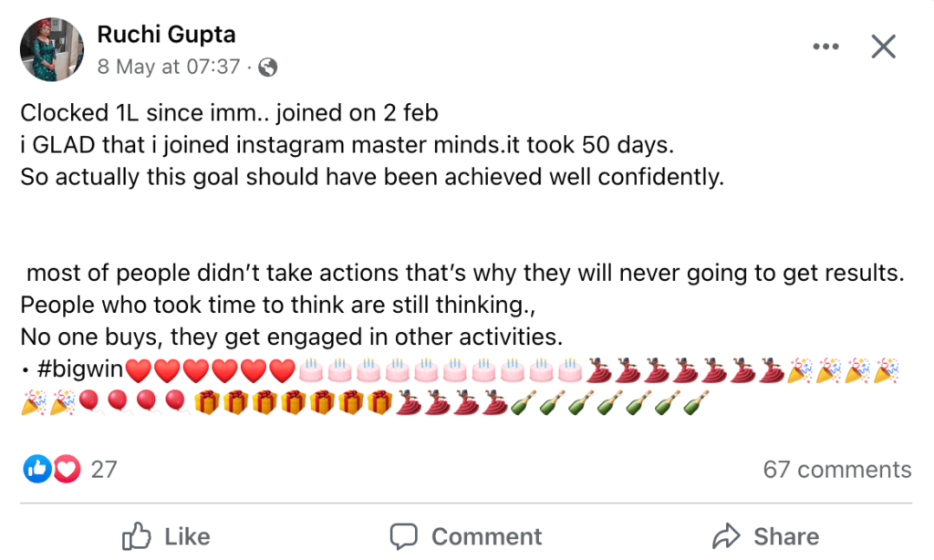Click the public globe audience icon
The width and height of the screenshot is (934, 560).
click(x=267, y=67)
